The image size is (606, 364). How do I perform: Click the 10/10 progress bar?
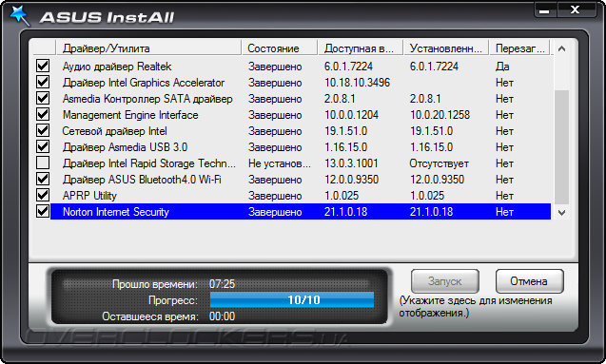292,300
